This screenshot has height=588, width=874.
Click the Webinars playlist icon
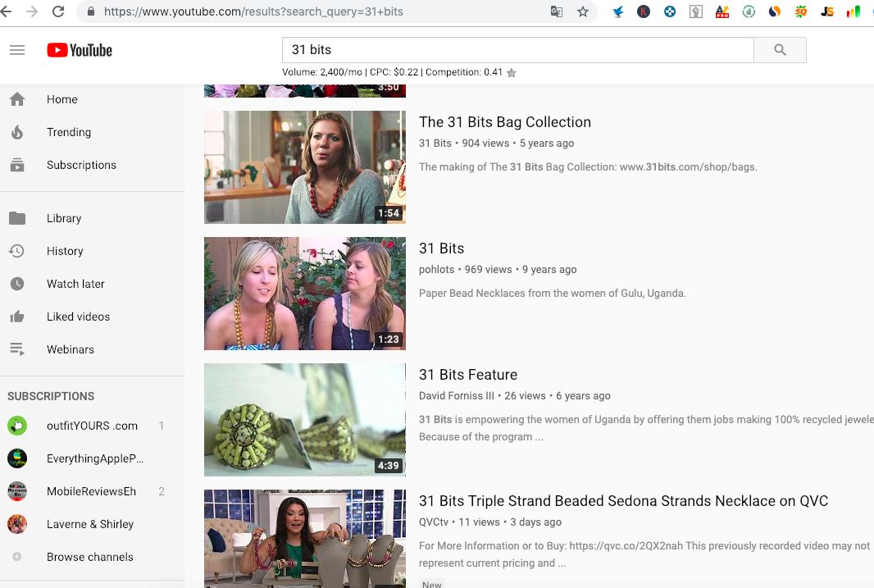[x=17, y=349]
